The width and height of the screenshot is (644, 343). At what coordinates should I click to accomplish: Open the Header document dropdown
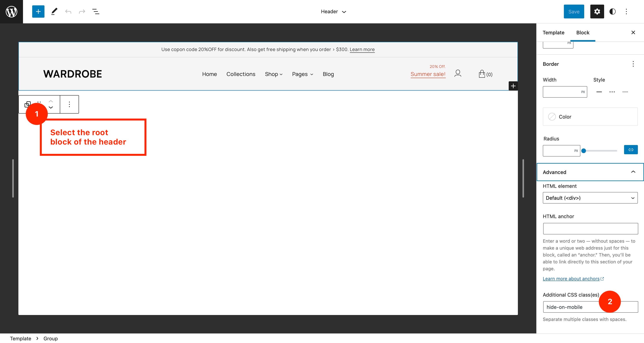pos(333,12)
